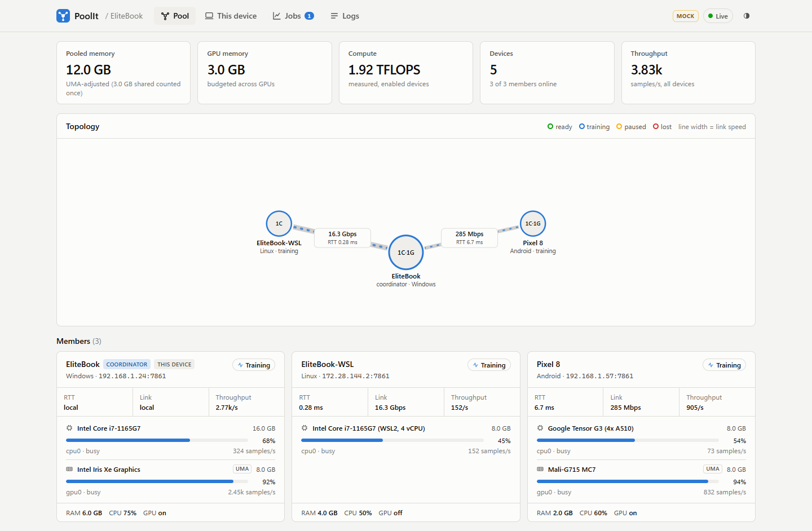Click the UMA badge on Intel Iris Xe
The image size is (812, 531).
pos(242,469)
